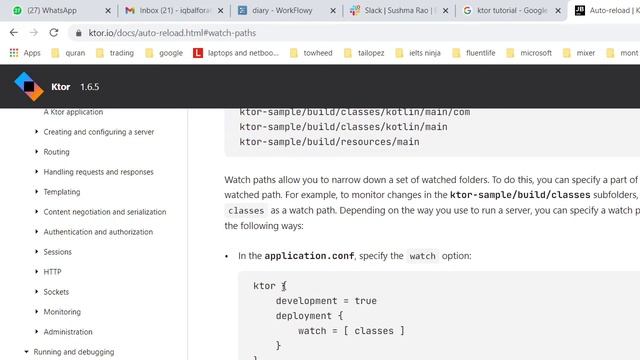Viewport: 640px width, 360px height.
Task: Open the 1.6.5 version selector
Action: coord(90,87)
